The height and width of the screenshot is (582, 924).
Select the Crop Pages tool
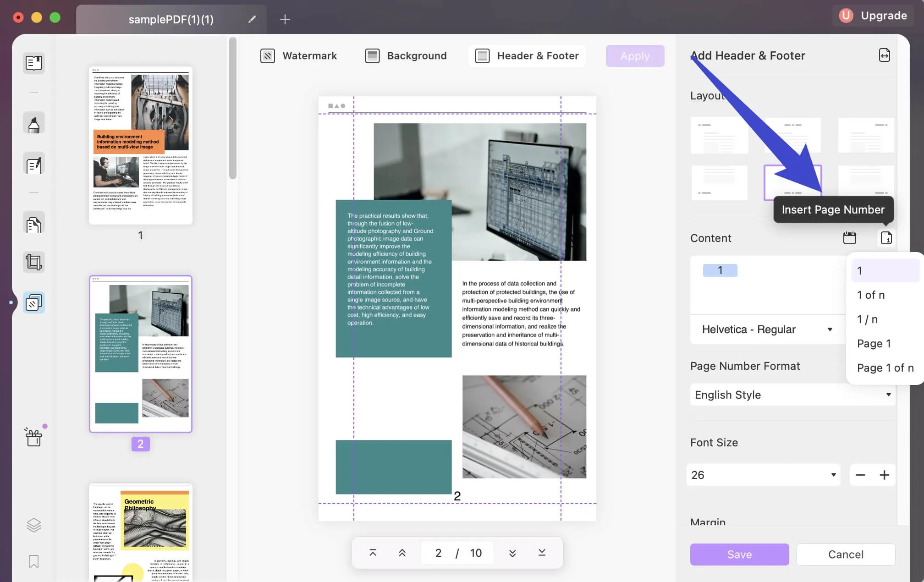coord(34,262)
